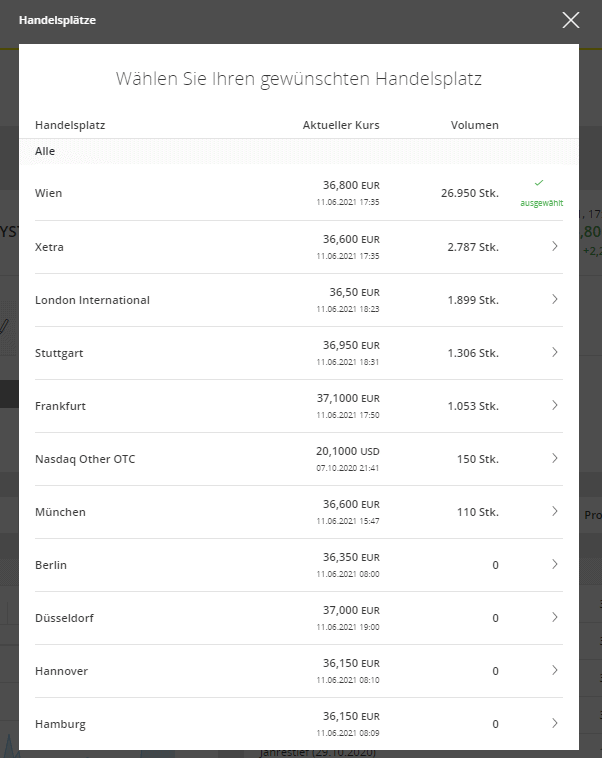Click the Xetra venue name

click(49, 247)
